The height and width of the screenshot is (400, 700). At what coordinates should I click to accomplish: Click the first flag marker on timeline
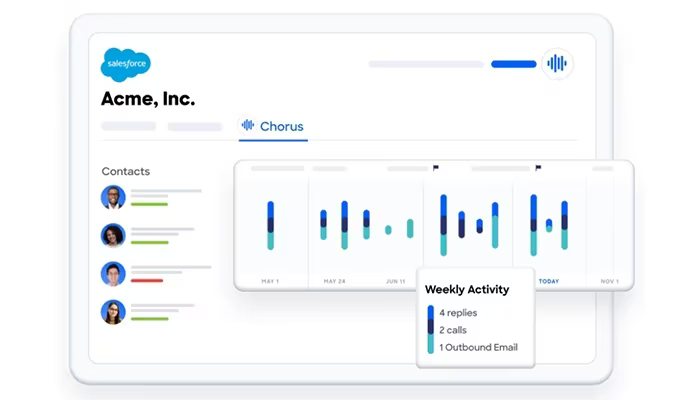436,168
